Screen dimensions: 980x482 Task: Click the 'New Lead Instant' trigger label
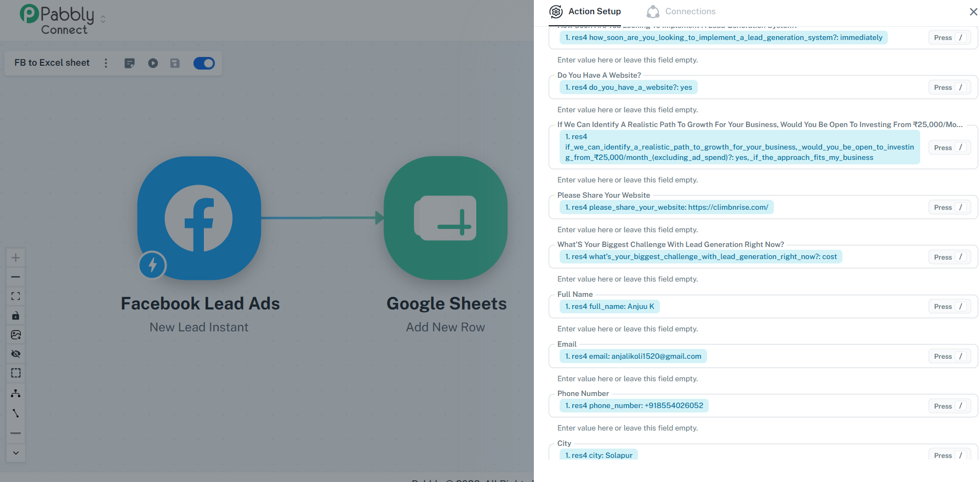199,328
